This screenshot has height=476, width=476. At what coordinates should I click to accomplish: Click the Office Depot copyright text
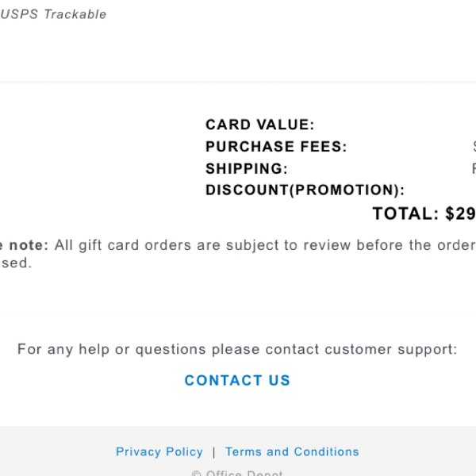[237, 474]
